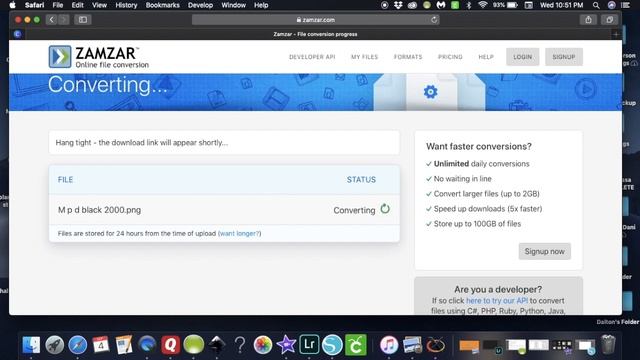The width and height of the screenshot is (640, 360).
Task: Add a new tab with plus button
Action: coord(616,34)
